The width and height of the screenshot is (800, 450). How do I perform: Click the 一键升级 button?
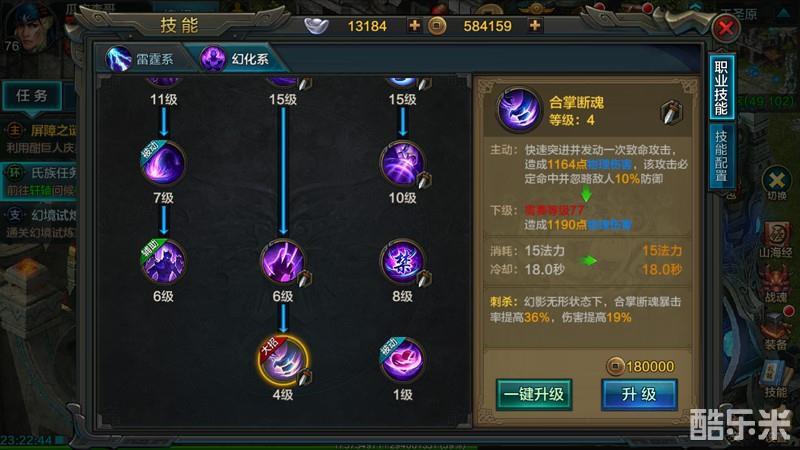534,394
